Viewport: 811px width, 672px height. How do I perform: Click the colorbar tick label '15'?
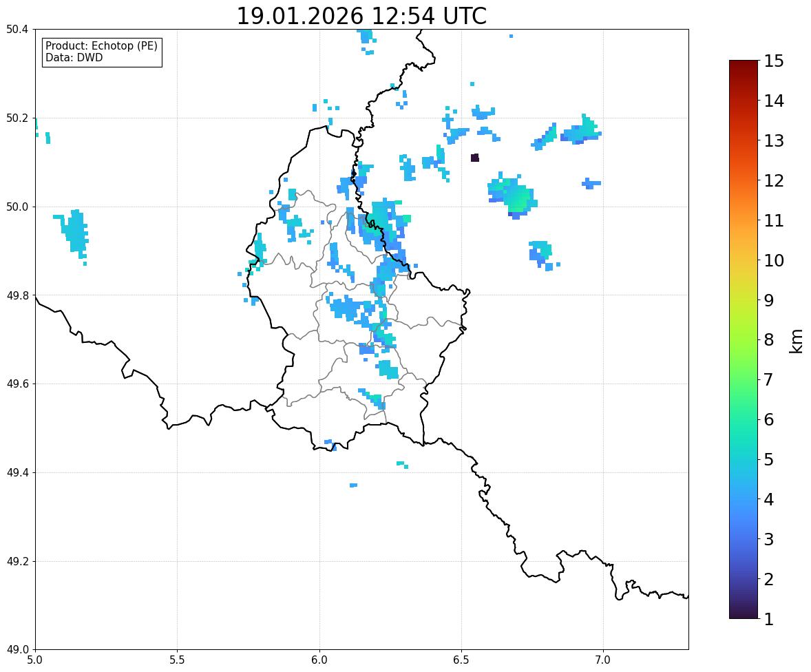774,61
